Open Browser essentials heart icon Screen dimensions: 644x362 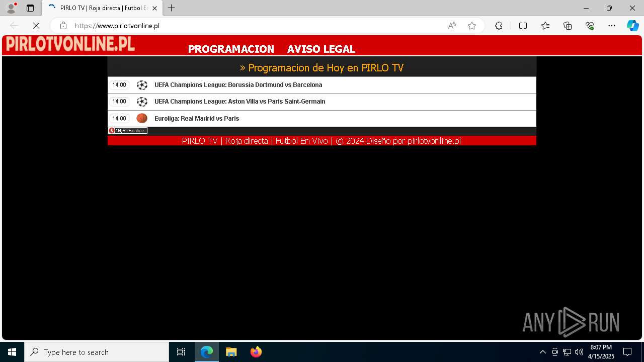click(590, 26)
